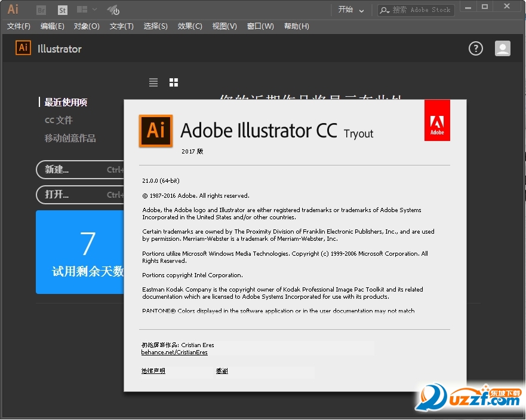Open the 法律声明 legal notice link
Screen dimensions: 526x420
(153, 370)
